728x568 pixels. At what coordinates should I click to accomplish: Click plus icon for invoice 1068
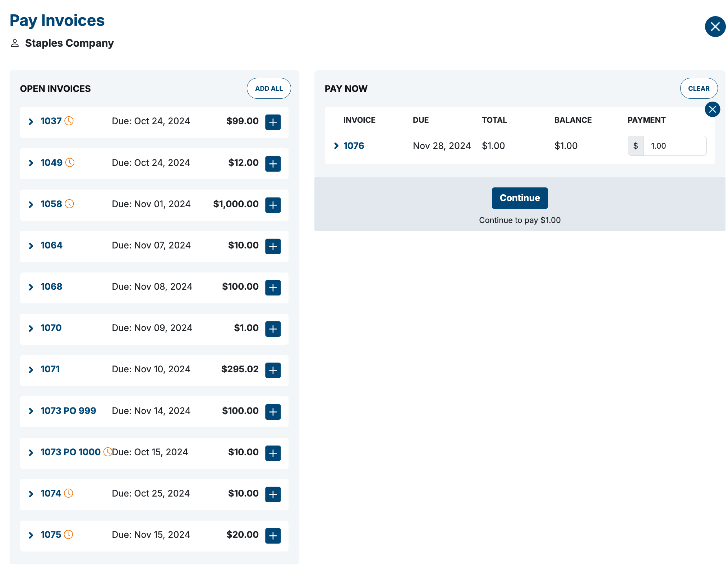coord(273,288)
